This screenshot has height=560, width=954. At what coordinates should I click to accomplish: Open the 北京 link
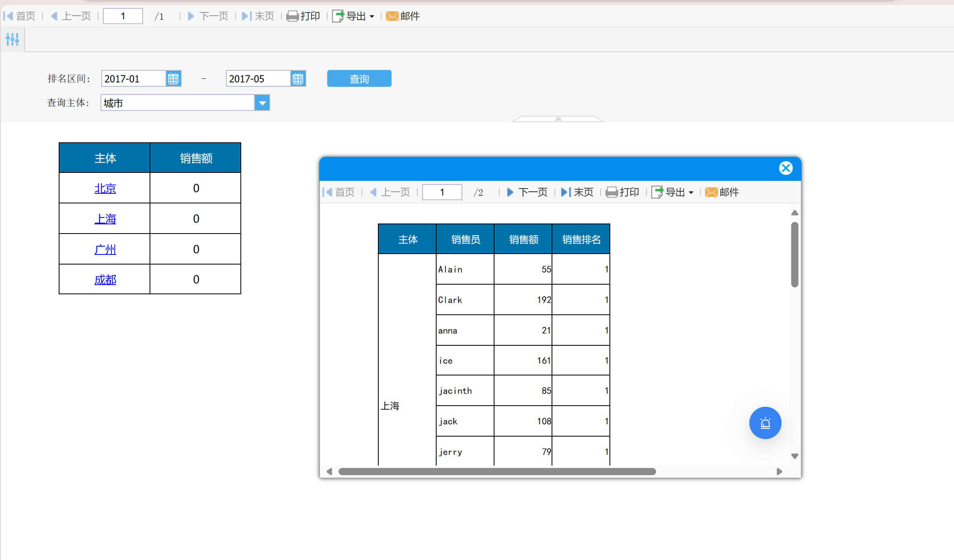point(105,188)
